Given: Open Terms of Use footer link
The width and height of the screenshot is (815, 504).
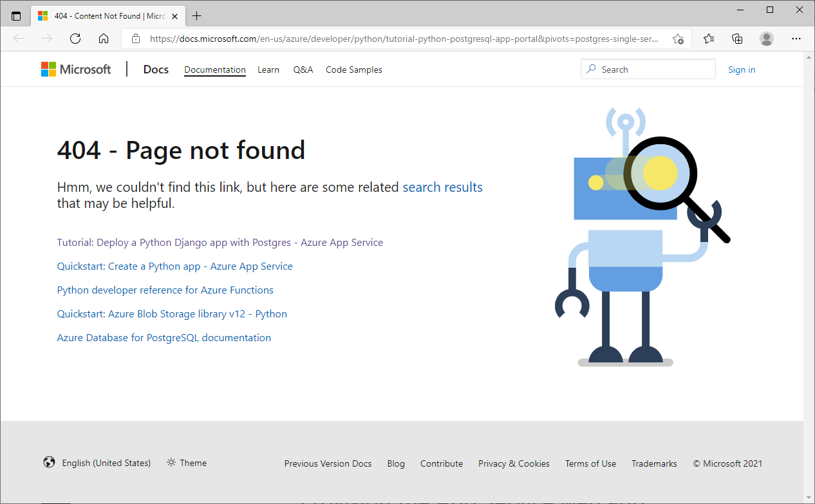Looking at the screenshot, I should (x=590, y=463).
